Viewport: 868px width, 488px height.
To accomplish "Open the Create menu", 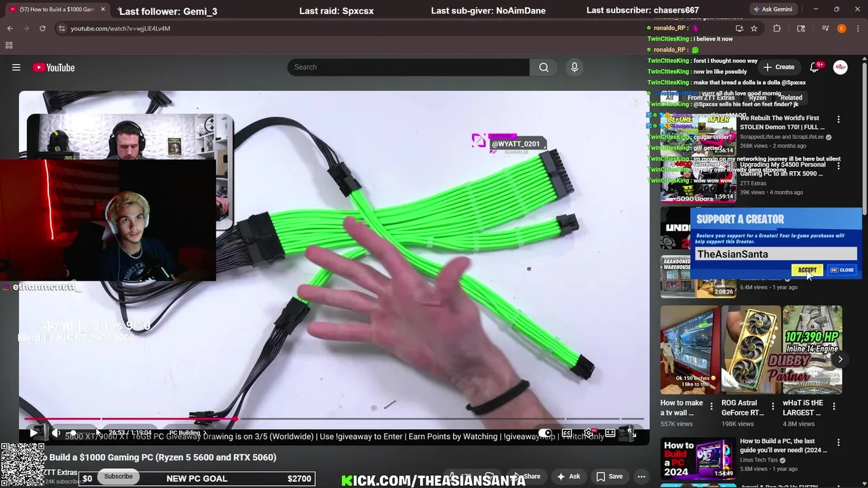I will click(x=778, y=67).
